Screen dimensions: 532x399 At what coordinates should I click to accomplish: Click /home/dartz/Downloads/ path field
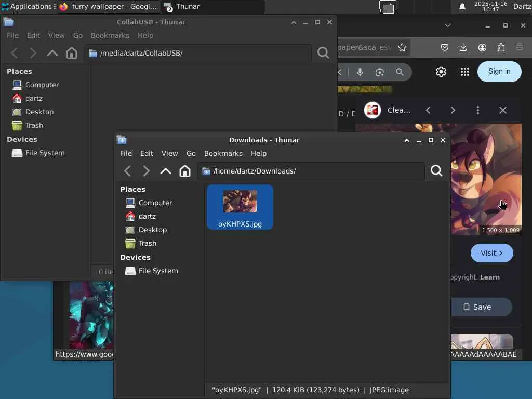coord(311,171)
